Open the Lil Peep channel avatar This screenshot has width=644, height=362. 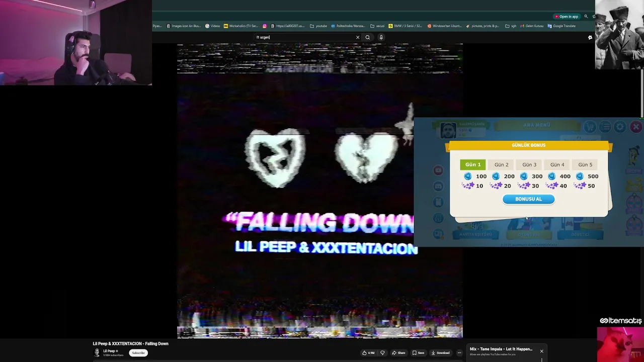tap(97, 352)
